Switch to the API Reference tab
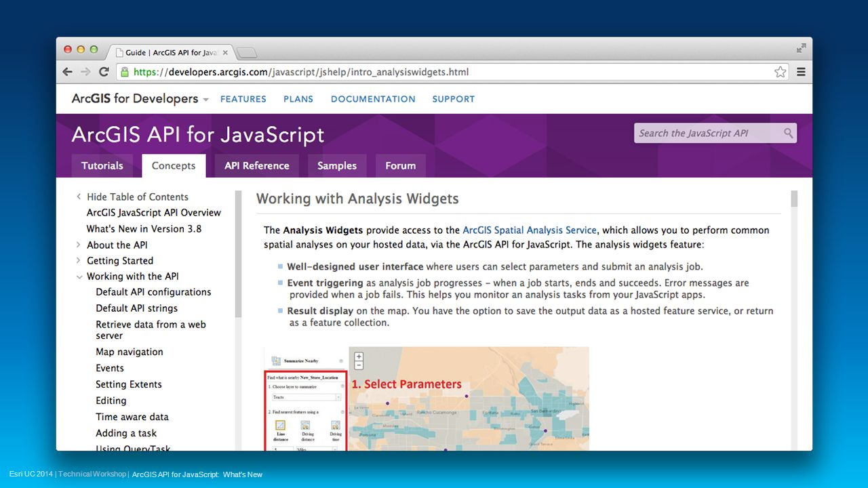This screenshot has height=488, width=868. [257, 165]
